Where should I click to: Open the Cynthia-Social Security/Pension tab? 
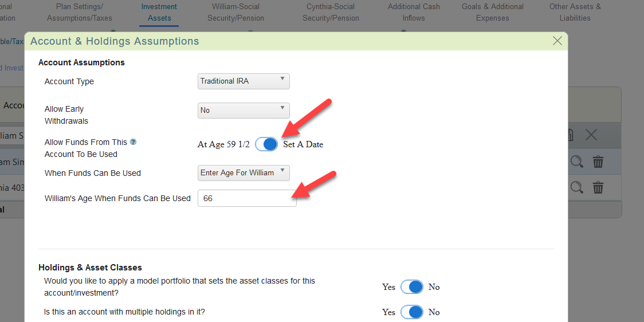click(x=331, y=13)
